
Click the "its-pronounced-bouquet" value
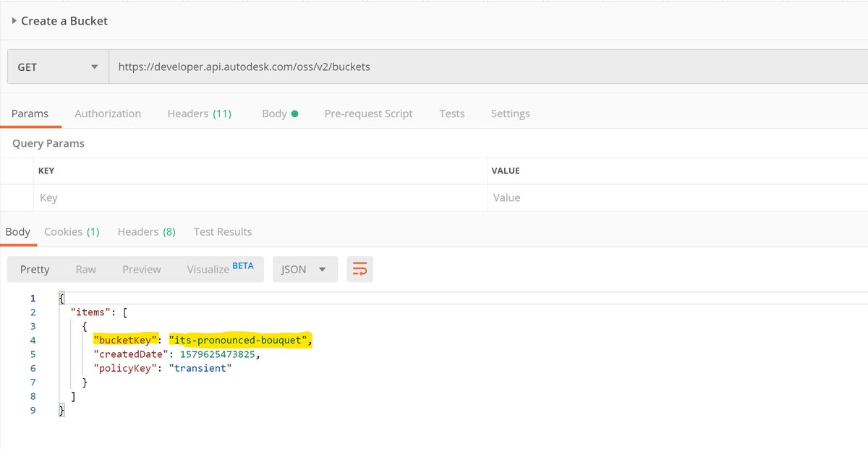click(239, 340)
